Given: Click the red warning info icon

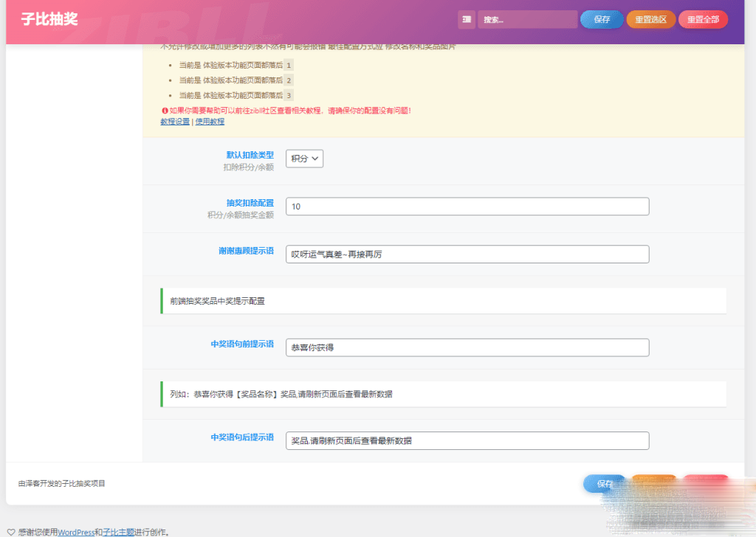Looking at the screenshot, I should click(163, 111).
